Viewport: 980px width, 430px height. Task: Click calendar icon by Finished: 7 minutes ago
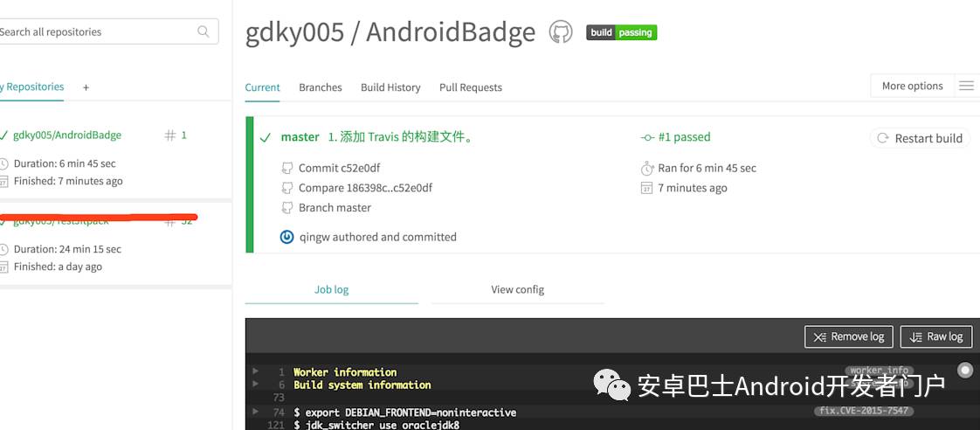coord(3,181)
